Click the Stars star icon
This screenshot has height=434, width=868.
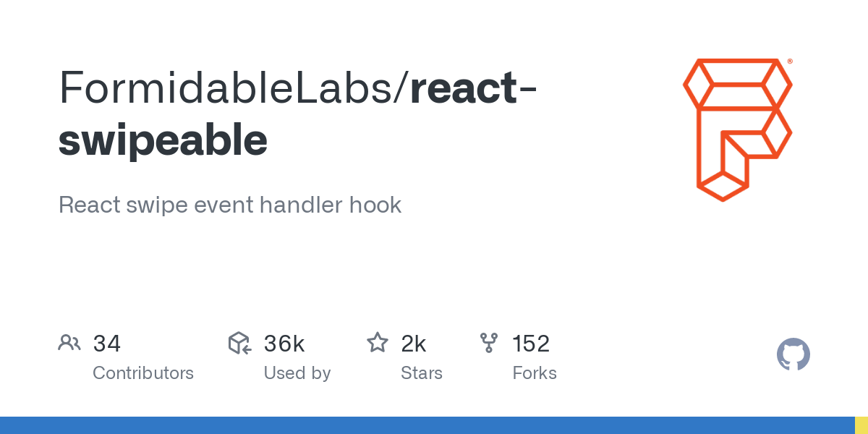378,343
